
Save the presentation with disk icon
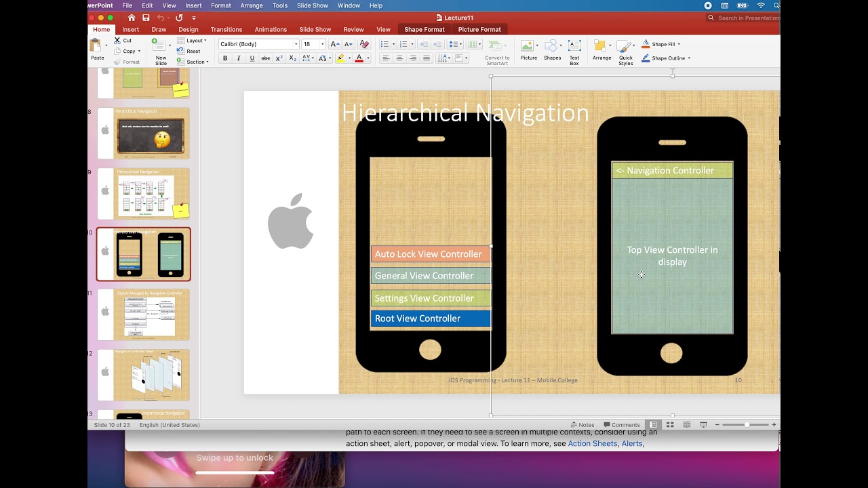pos(146,18)
